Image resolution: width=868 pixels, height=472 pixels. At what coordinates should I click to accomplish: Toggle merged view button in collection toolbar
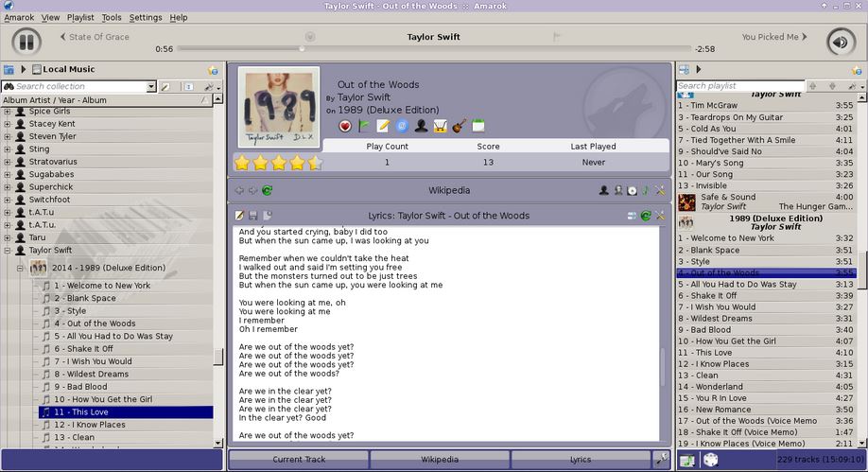pyautogui.click(x=188, y=86)
